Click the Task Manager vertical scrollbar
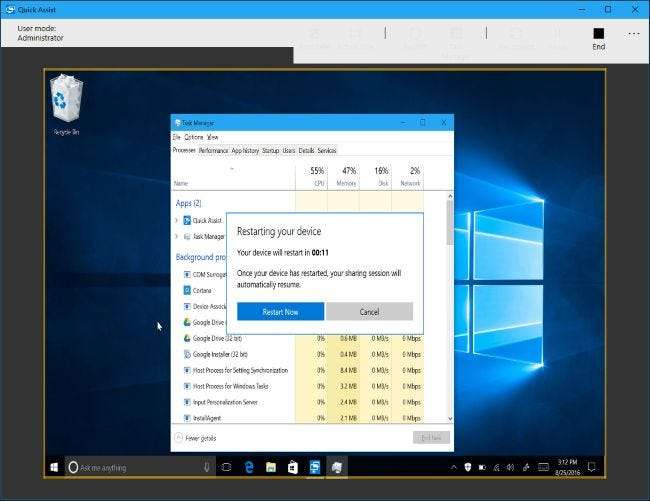 tap(449, 300)
